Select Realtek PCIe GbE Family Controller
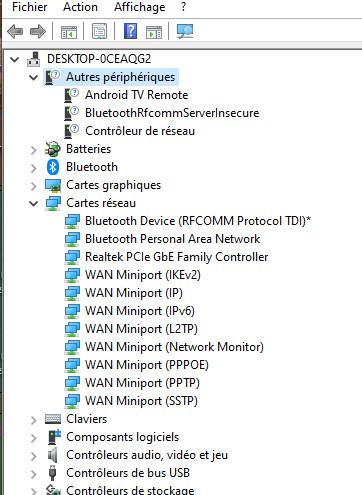The height and width of the screenshot is (495, 362). pyautogui.click(x=177, y=257)
